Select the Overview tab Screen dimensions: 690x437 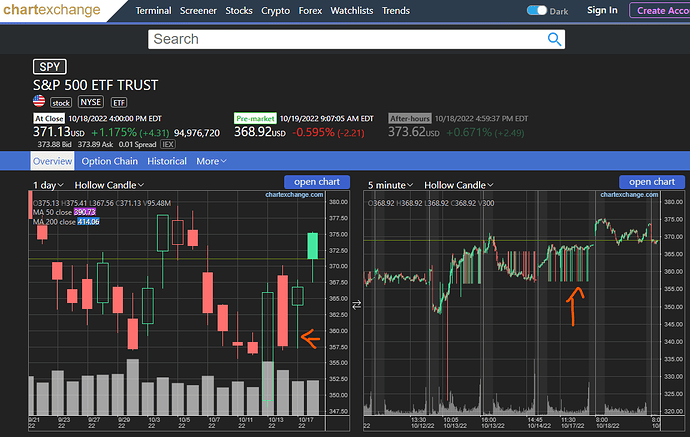point(52,161)
